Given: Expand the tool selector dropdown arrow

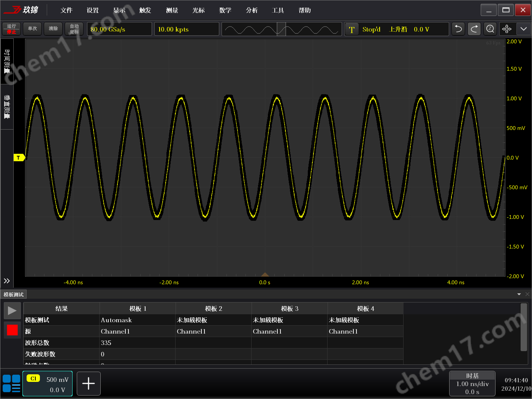Looking at the screenshot, I should (523, 29).
